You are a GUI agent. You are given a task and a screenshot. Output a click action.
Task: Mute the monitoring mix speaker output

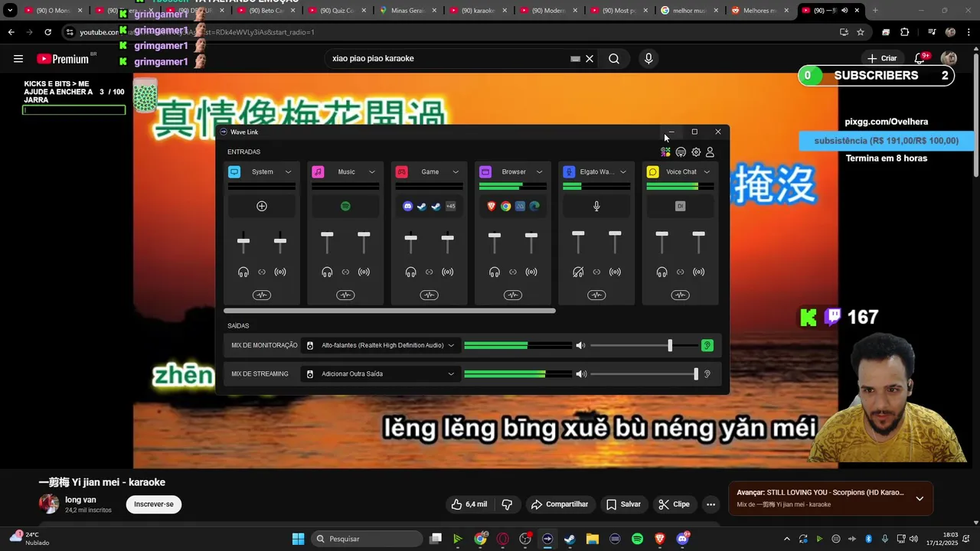point(580,345)
